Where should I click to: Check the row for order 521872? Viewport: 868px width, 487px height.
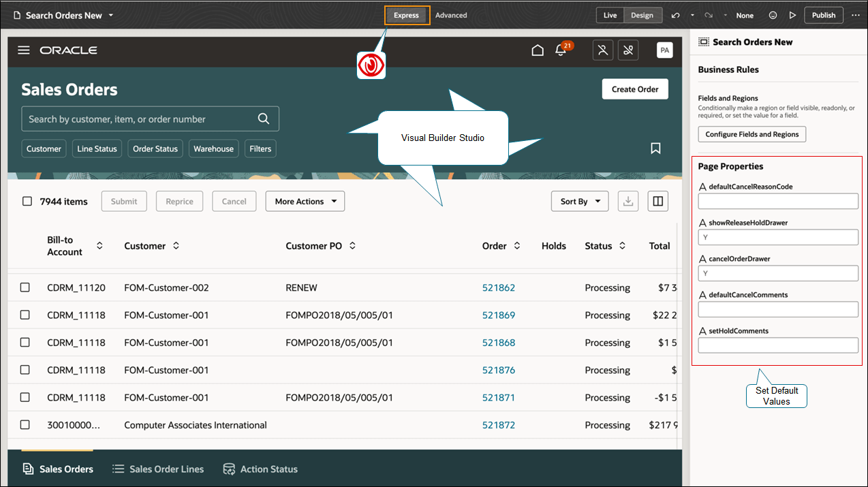[x=25, y=425]
